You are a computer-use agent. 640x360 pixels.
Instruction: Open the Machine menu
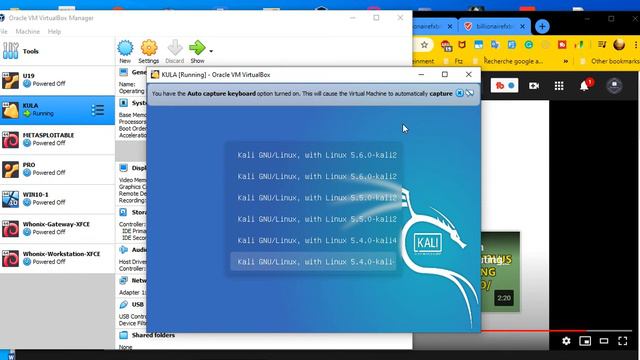tap(28, 31)
